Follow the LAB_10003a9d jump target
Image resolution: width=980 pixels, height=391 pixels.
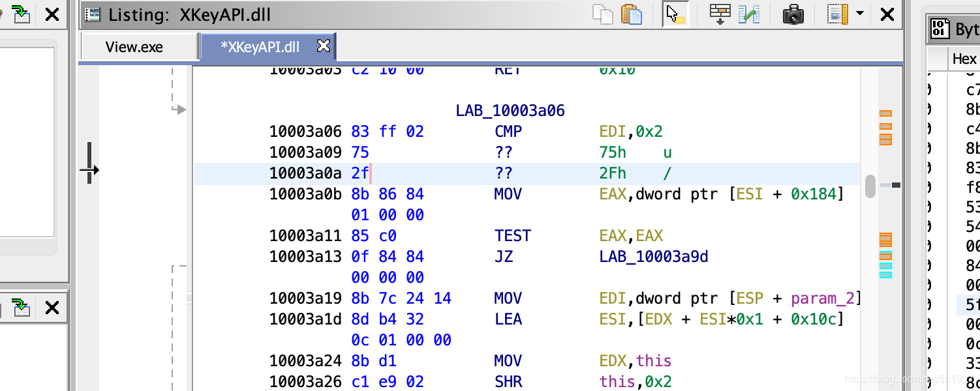point(654,257)
